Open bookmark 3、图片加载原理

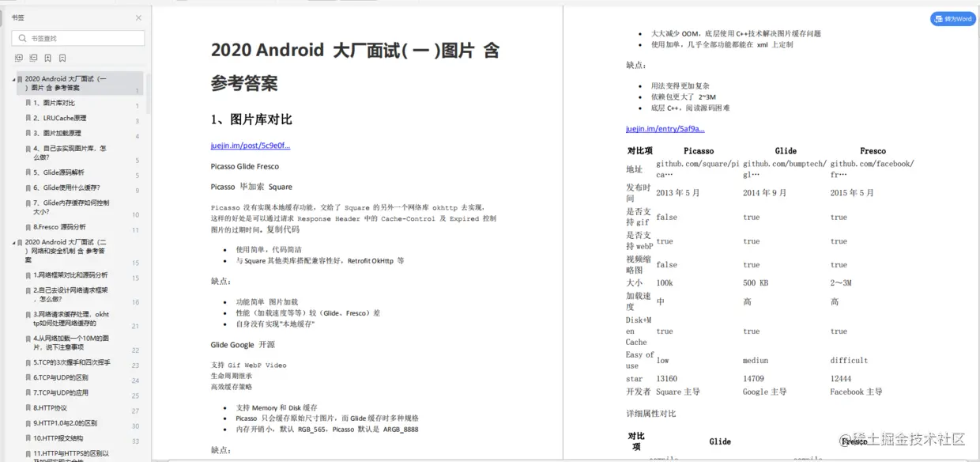click(x=57, y=133)
